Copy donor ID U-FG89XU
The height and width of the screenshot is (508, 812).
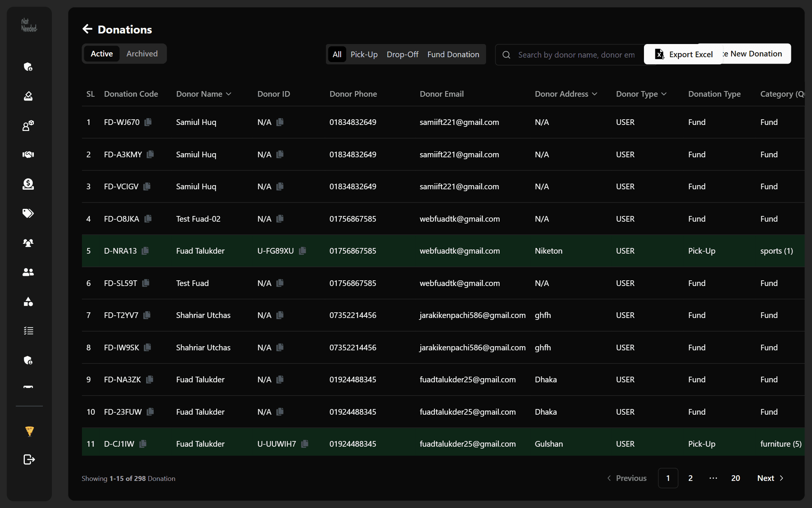pos(303,251)
